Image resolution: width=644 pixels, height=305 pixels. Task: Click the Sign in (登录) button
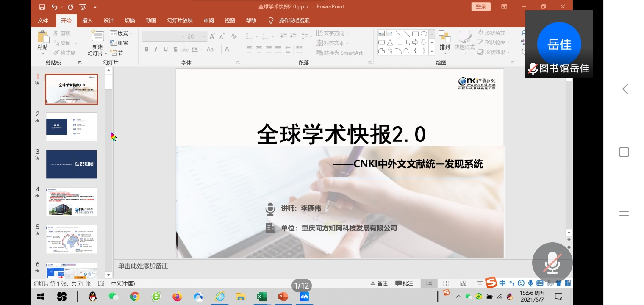(x=481, y=6)
